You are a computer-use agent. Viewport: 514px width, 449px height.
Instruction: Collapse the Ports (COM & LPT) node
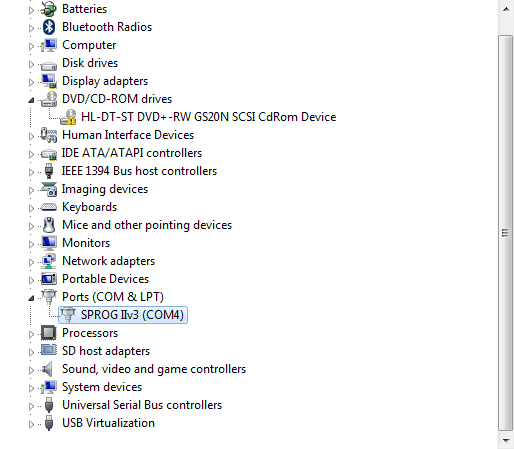pyautogui.click(x=31, y=298)
